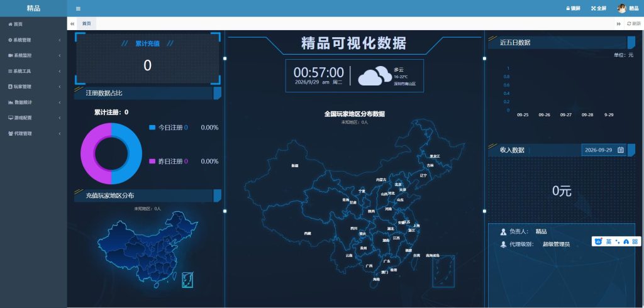Expand the 代理管理 chevron
The image size is (644, 308).
(x=60, y=133)
